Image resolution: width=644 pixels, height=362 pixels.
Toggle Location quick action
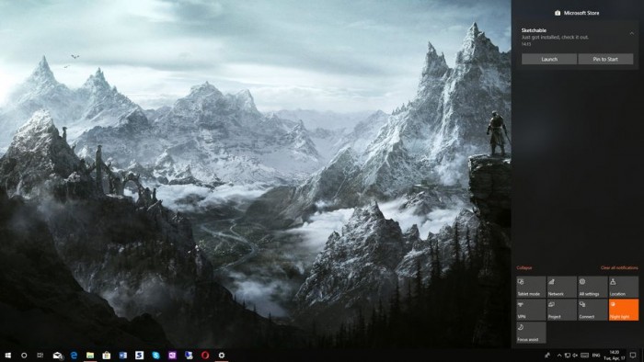(624, 287)
